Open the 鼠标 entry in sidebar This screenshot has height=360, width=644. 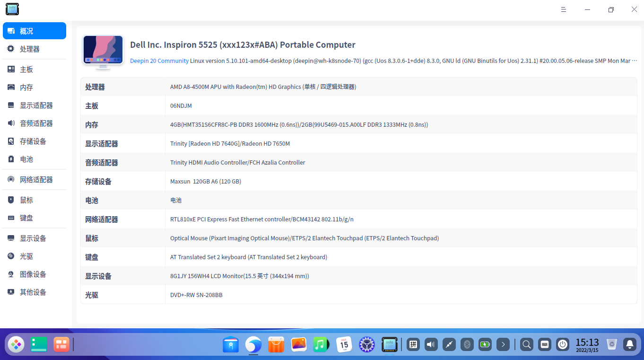(35, 200)
